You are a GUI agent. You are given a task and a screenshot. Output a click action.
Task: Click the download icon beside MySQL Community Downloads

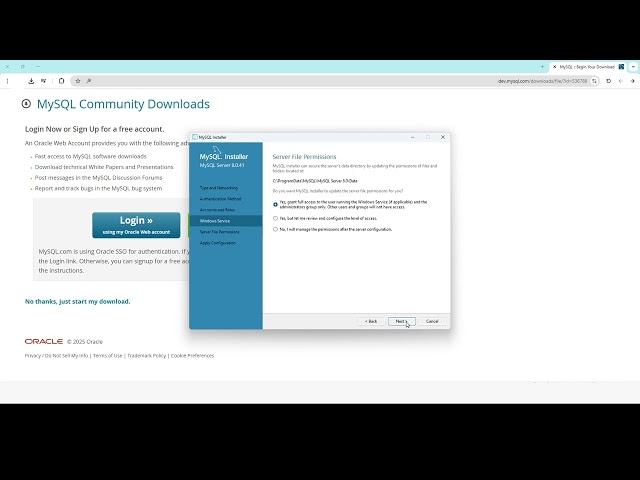coord(26,104)
